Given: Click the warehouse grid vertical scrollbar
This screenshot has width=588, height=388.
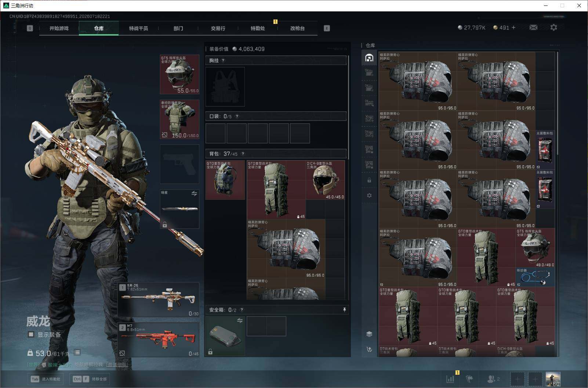Looking at the screenshot, I should (557, 103).
